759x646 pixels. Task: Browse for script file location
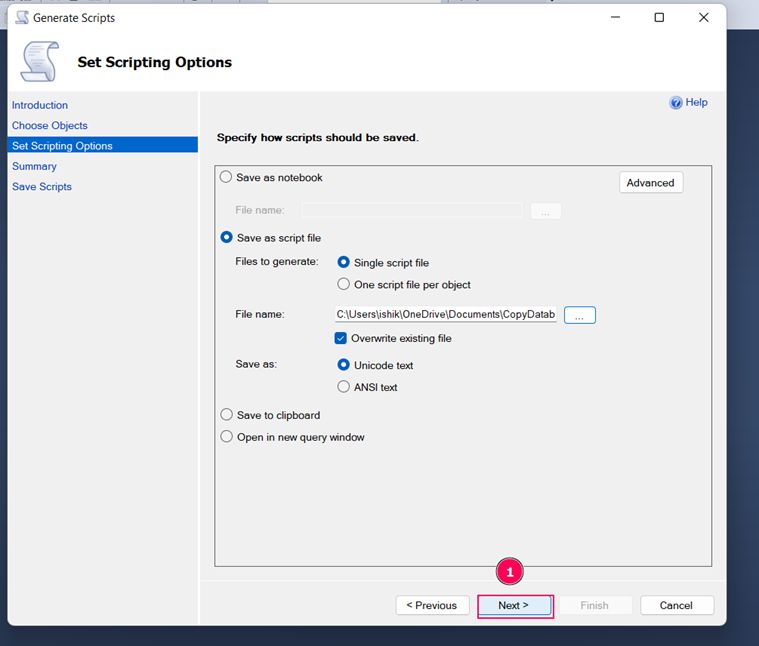click(x=579, y=315)
